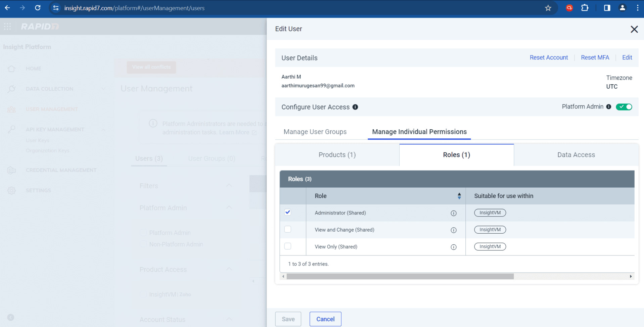Image resolution: width=644 pixels, height=327 pixels.
Task: Click the Settings gear icon
Action: click(11, 191)
